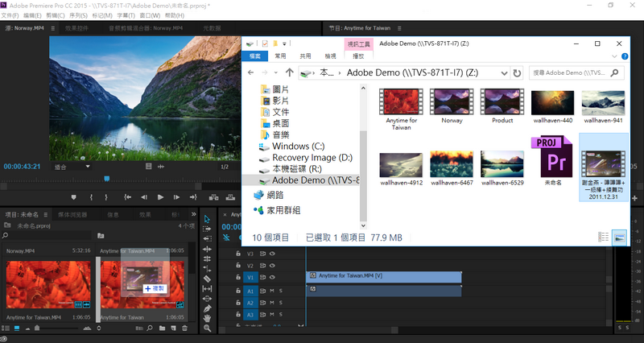
Task: Toggle lock on video track V3
Action: tap(237, 254)
